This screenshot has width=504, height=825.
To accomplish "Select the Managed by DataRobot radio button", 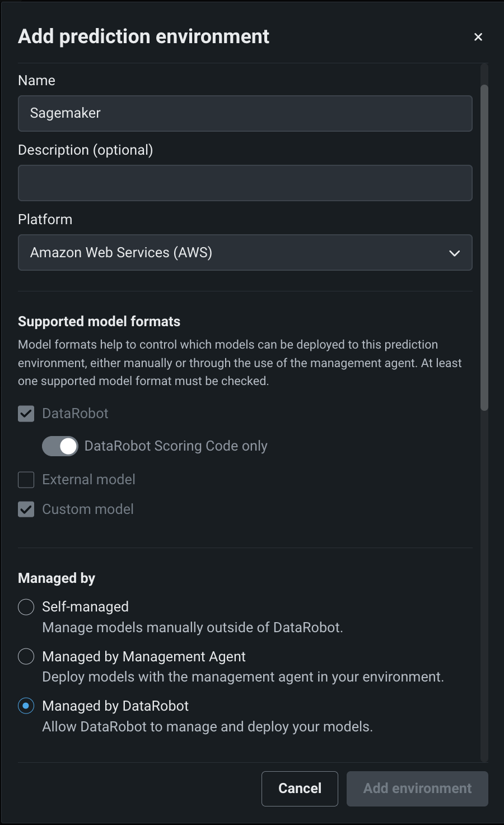I will coord(26,706).
